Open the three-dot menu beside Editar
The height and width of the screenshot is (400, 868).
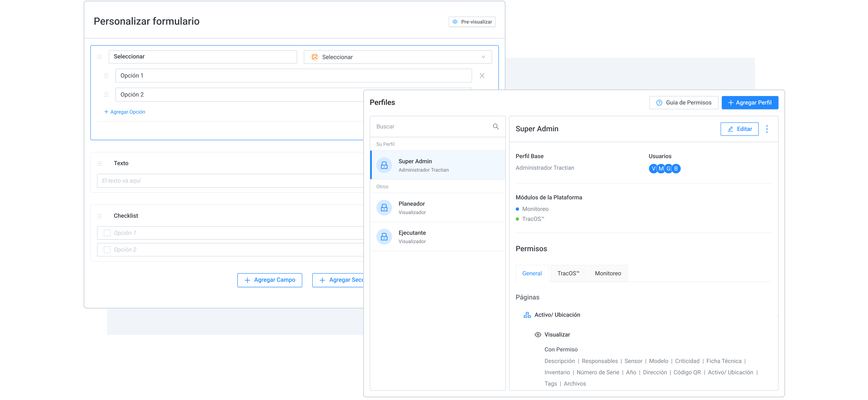click(x=767, y=129)
